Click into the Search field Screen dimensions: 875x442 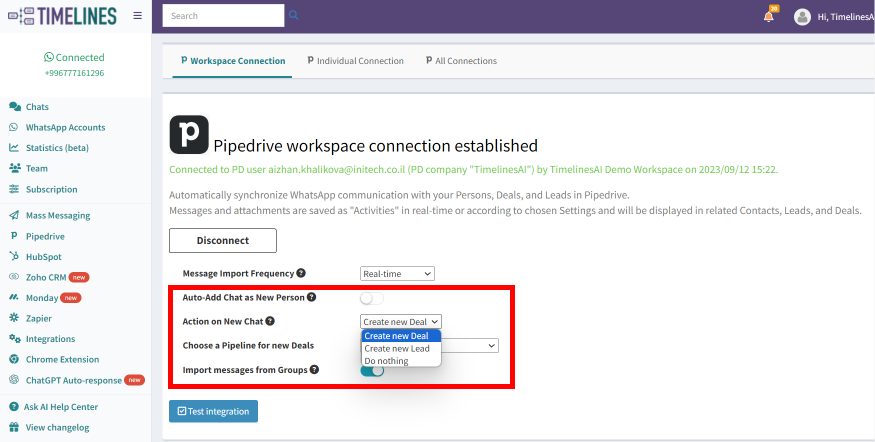pyautogui.click(x=223, y=16)
